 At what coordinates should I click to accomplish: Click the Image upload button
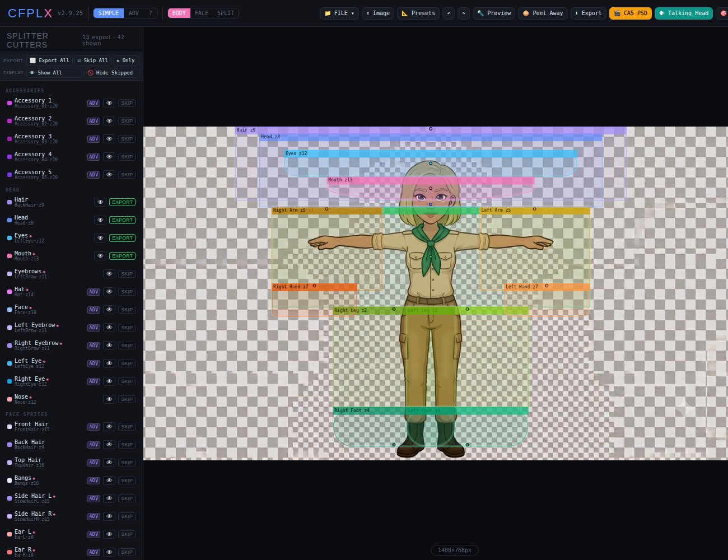[x=378, y=13]
